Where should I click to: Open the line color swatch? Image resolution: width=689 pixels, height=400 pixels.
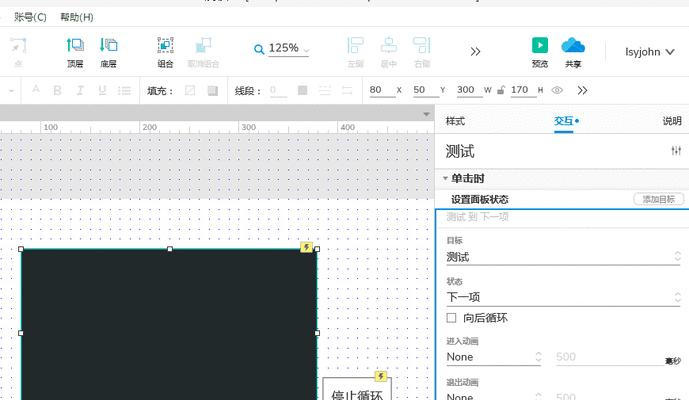pyautogui.click(x=302, y=90)
